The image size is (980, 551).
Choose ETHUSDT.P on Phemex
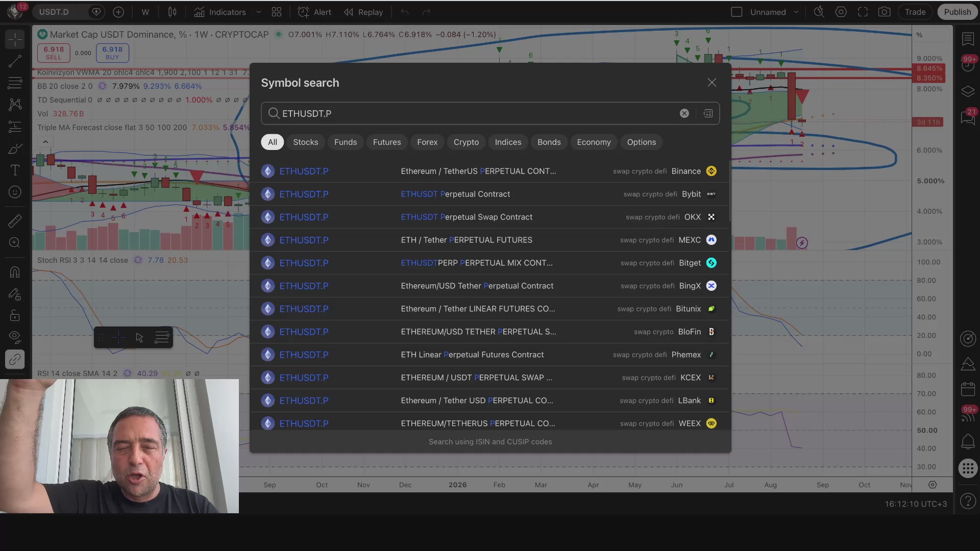pyautogui.click(x=489, y=355)
